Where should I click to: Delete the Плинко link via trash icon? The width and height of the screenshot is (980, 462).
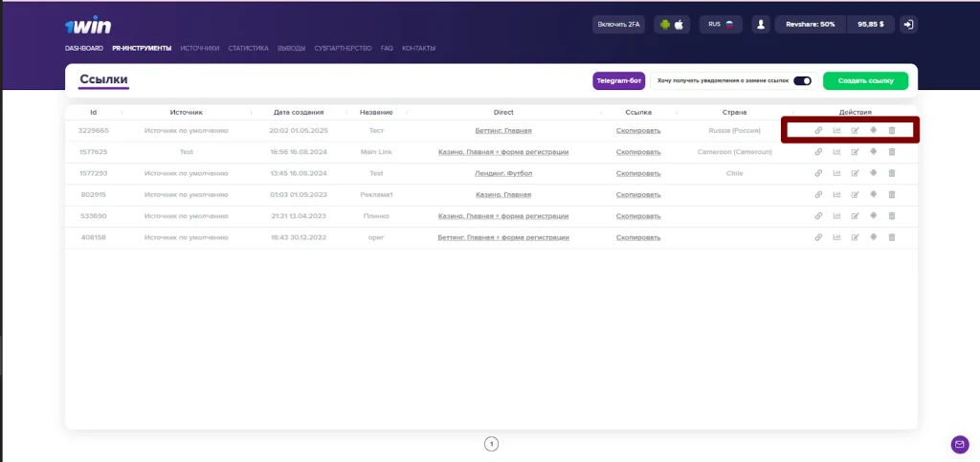(892, 216)
